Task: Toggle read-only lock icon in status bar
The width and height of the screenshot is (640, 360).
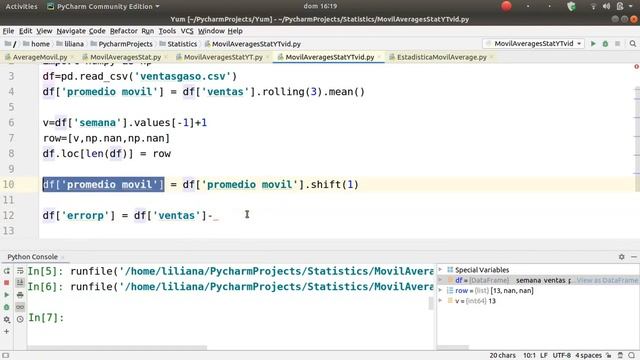Action: click(609, 356)
